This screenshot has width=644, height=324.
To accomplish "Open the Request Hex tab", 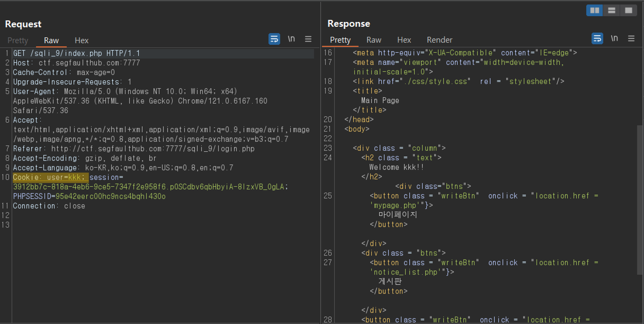I will pyautogui.click(x=82, y=40).
